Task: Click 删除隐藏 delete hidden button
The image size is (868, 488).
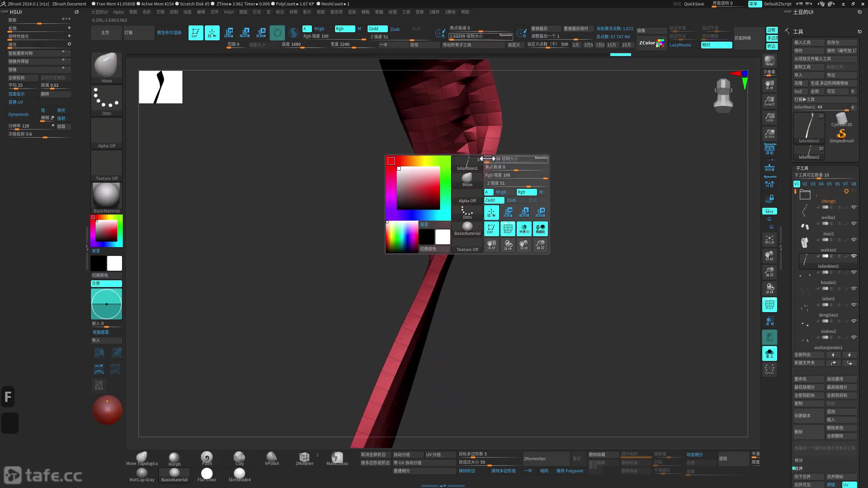Action: tap(604, 455)
